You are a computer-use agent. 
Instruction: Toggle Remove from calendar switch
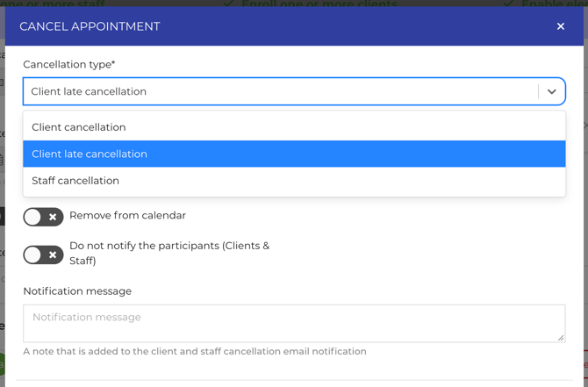click(43, 217)
